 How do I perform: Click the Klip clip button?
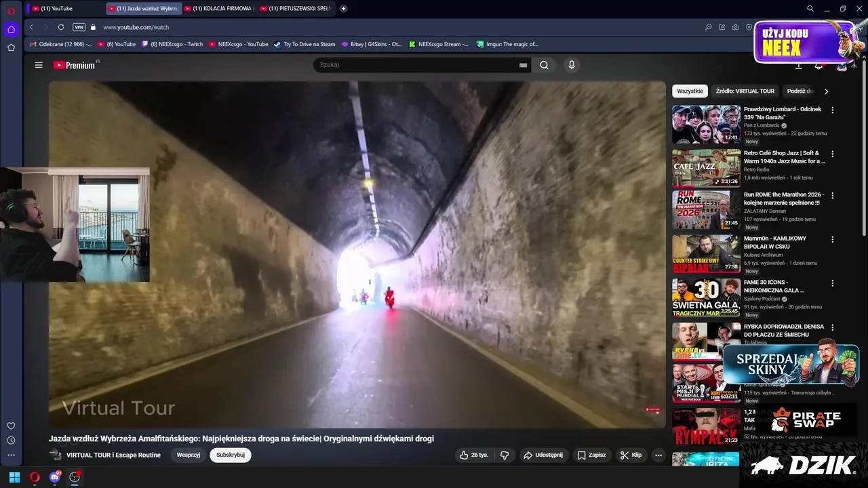tap(631, 455)
